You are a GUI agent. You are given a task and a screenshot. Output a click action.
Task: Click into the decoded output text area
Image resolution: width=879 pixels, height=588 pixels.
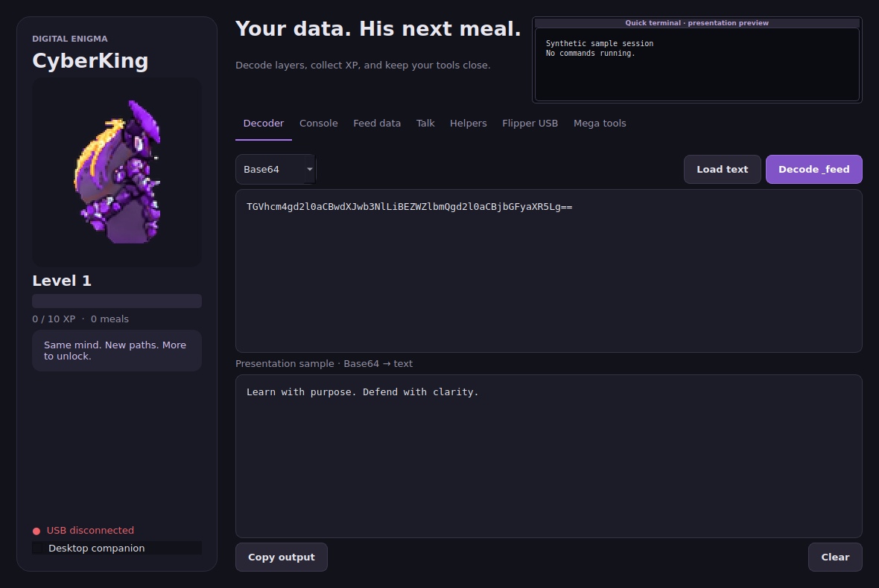[x=549, y=456]
